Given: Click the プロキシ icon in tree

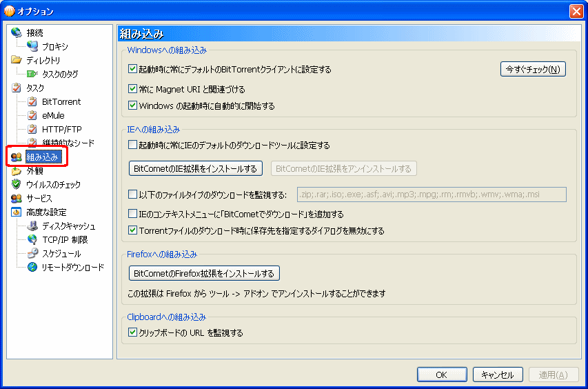Looking at the screenshot, I should [32, 46].
